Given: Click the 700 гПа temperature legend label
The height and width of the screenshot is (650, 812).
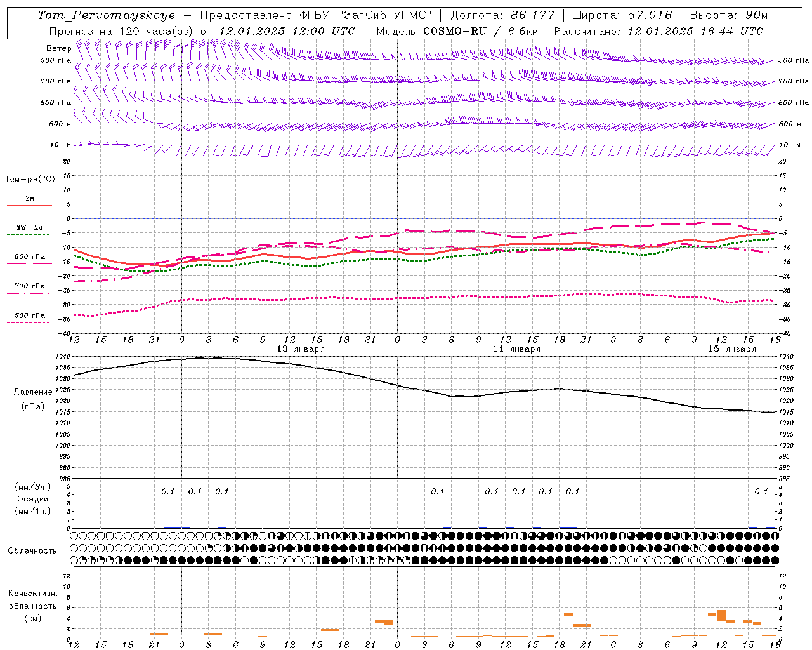Looking at the screenshot, I should [x=30, y=286].
